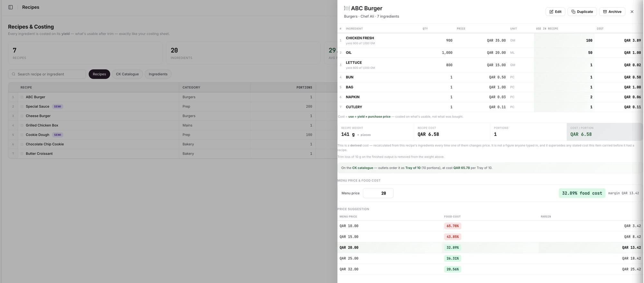Close the ABC Burger detail panel
Screen dimensions: 644x283
click(x=632, y=12)
